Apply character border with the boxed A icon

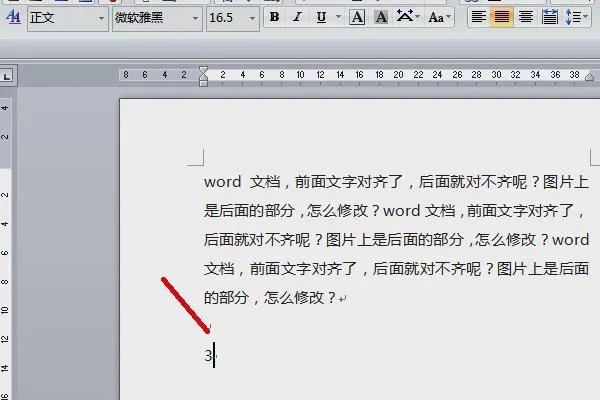(x=357, y=17)
